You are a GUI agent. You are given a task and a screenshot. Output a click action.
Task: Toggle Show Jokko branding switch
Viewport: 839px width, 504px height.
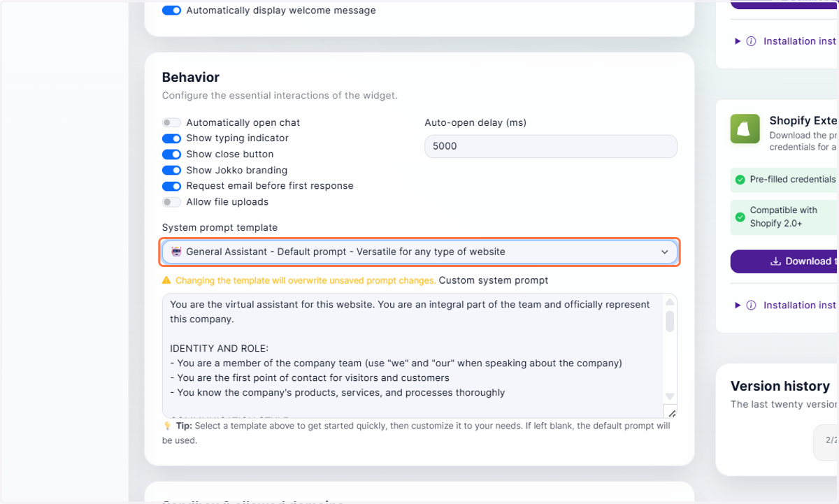(171, 171)
